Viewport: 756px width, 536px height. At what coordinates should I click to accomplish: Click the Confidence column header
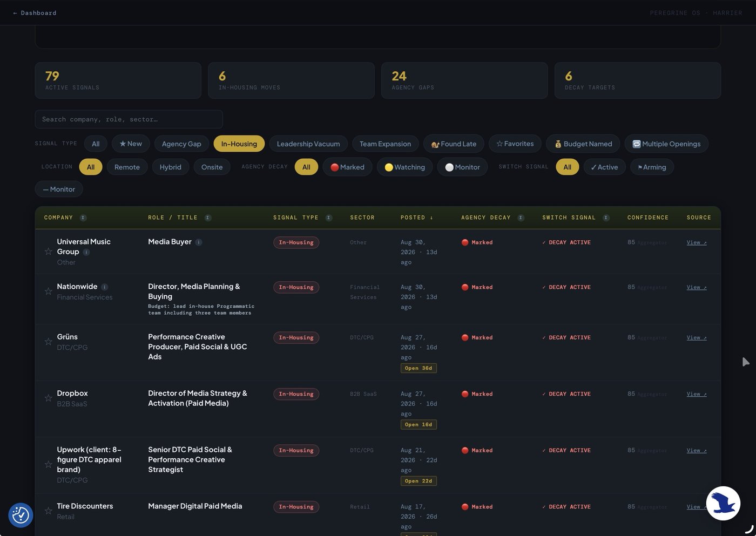click(x=647, y=218)
